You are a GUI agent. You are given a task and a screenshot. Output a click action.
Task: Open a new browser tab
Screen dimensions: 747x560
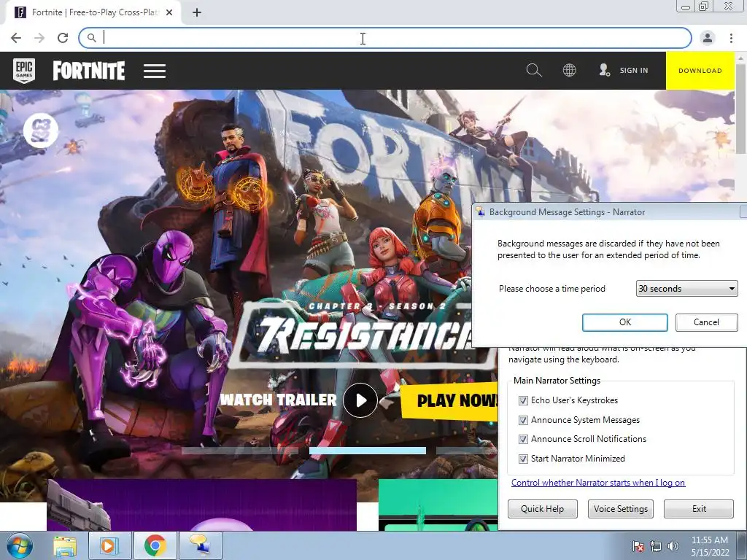[197, 12]
